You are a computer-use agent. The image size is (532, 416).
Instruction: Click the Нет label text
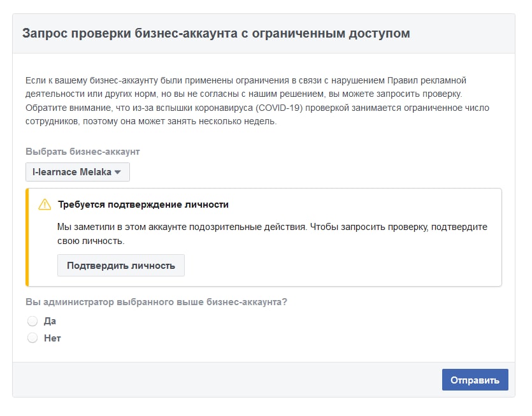[x=52, y=338]
